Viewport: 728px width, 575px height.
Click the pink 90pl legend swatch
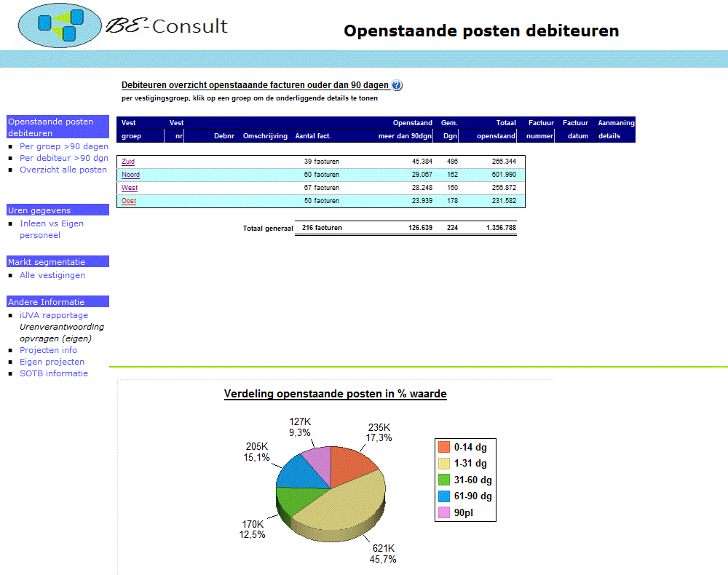click(443, 512)
